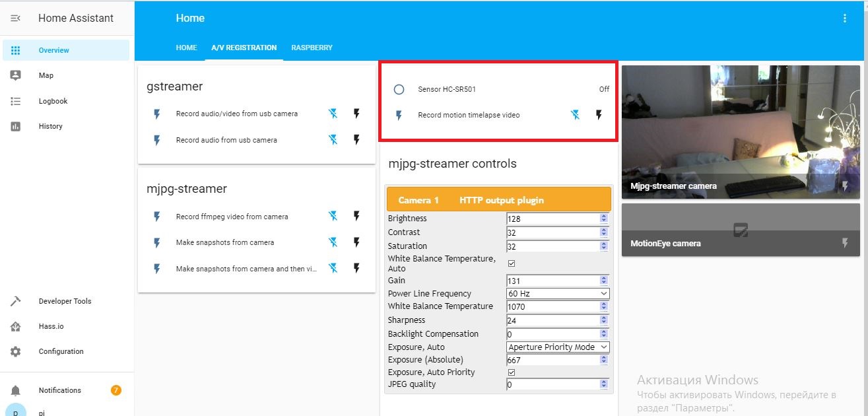Image resolution: width=868 pixels, height=416 pixels.
Task: Open Power Line Frequency dropdown
Action: click(x=558, y=293)
